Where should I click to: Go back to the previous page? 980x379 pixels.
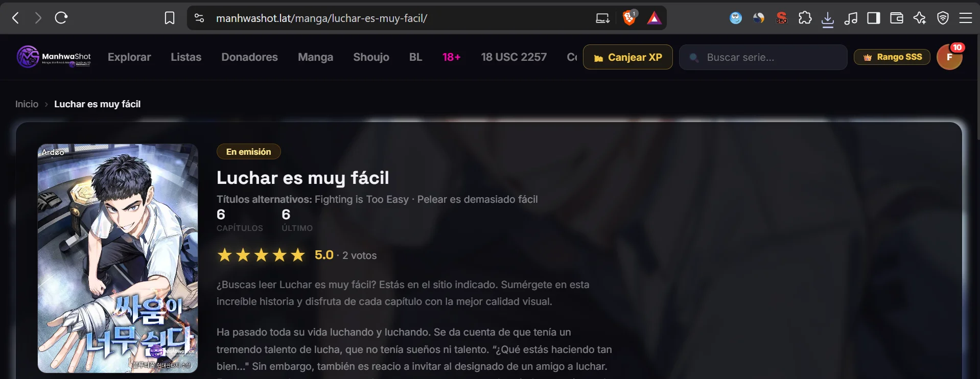[x=16, y=18]
